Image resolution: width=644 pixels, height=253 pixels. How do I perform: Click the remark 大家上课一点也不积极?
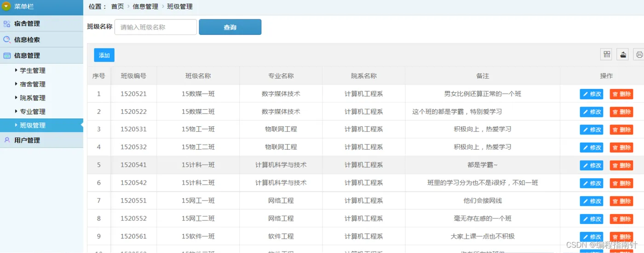[483, 236]
